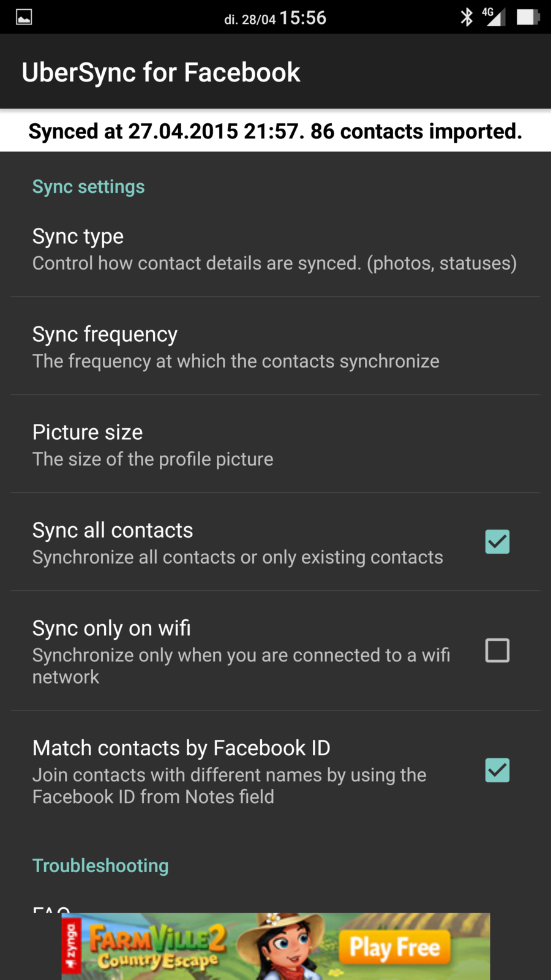
Task: Tap the picture notification icon in status bar
Action: coord(24,17)
